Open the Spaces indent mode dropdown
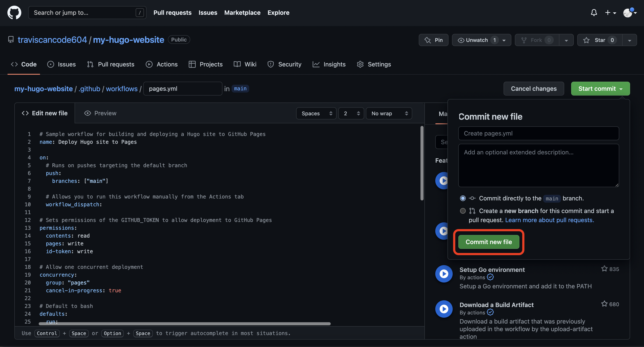Viewport: 644px width, 347px height. 316,113
